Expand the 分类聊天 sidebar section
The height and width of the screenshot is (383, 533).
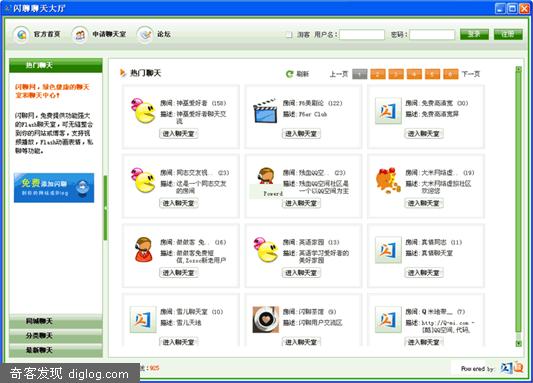pos(56,336)
